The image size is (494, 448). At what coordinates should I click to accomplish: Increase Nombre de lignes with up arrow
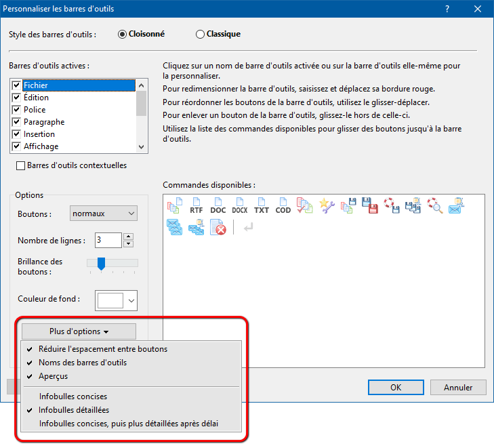pyautogui.click(x=128, y=237)
